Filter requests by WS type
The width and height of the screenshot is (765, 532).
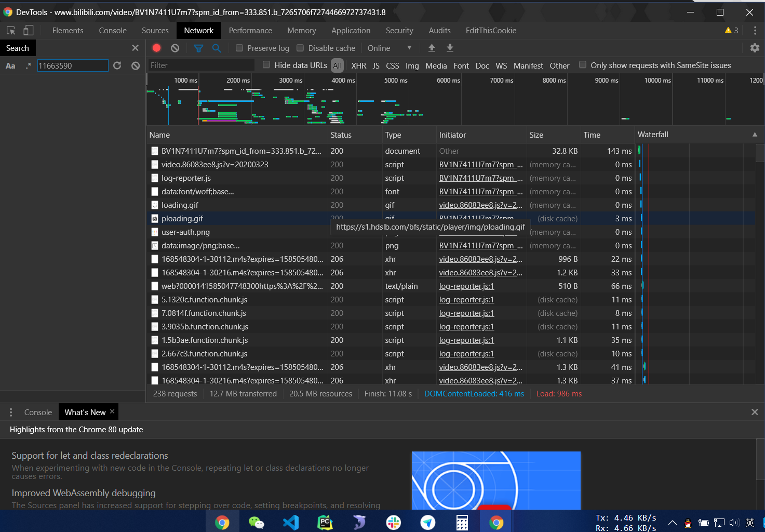501,65
